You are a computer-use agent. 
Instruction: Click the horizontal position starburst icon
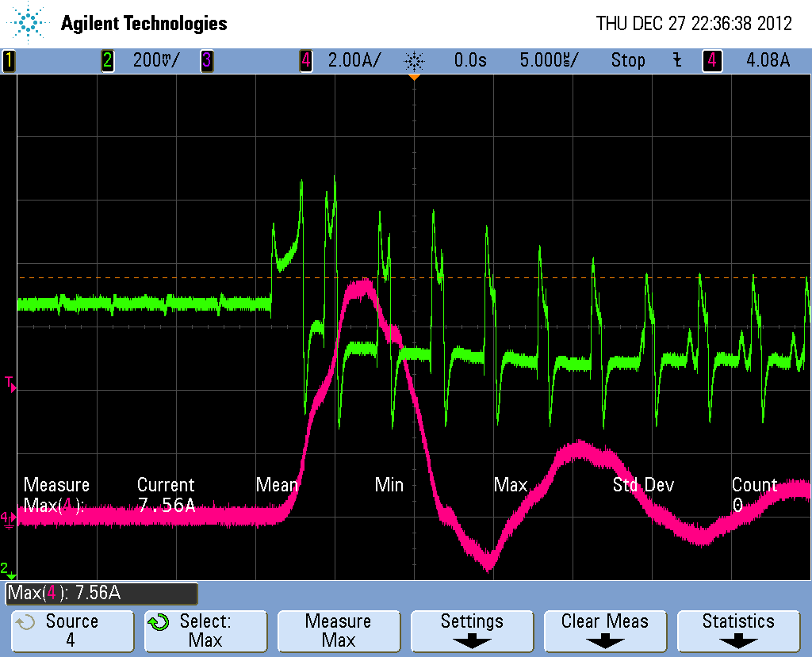click(414, 61)
